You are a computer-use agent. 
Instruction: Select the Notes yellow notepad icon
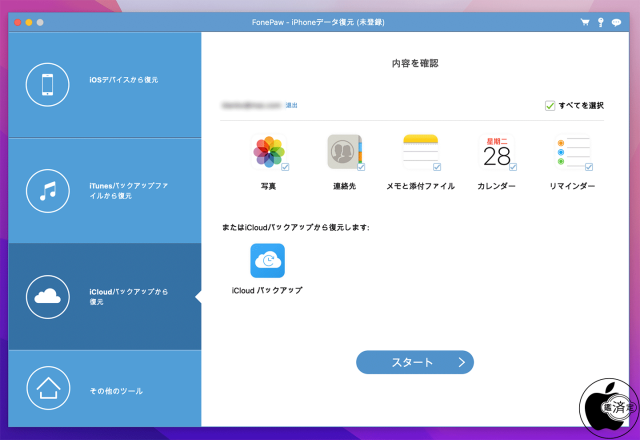click(420, 152)
